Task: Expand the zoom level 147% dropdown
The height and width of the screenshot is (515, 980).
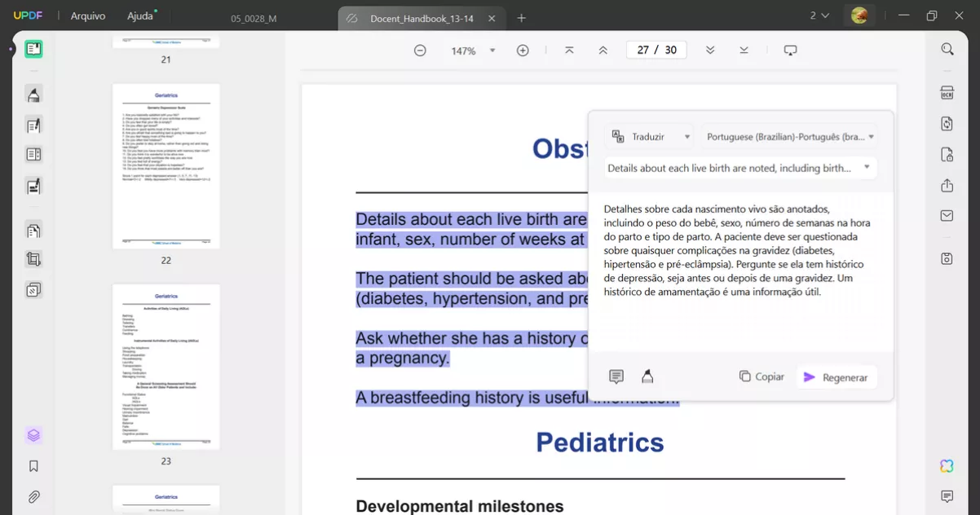Action: coord(492,51)
